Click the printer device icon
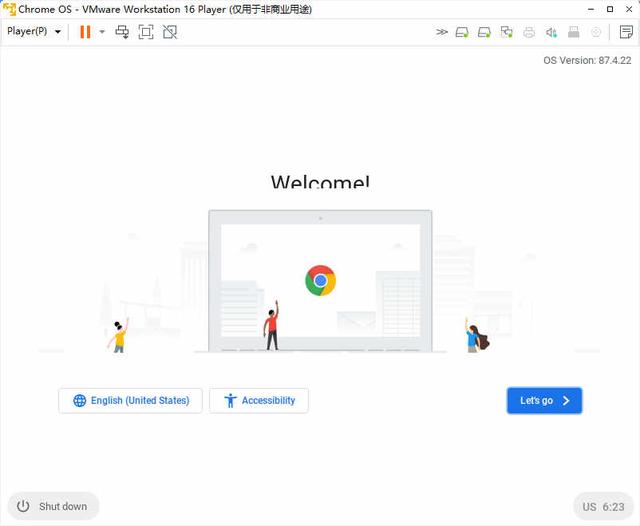 (529, 32)
